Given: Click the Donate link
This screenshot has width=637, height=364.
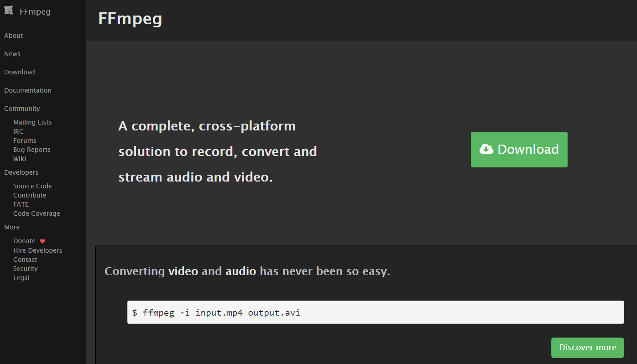Looking at the screenshot, I should pyautogui.click(x=24, y=241).
